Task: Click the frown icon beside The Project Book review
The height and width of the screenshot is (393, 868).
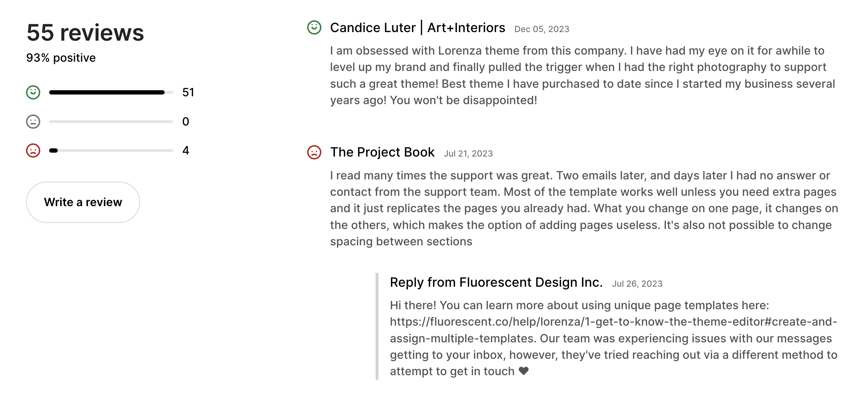Action: tap(315, 153)
